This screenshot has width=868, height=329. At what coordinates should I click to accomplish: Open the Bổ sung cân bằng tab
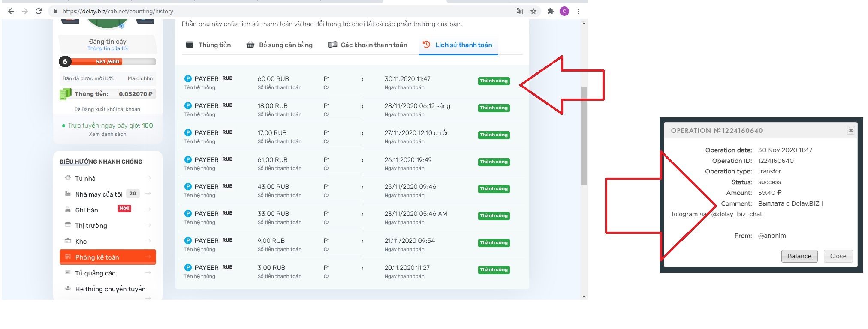(280, 45)
